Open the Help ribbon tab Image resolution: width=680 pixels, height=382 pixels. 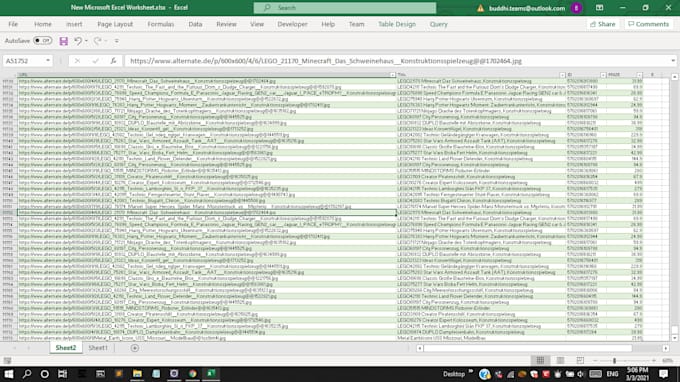click(x=328, y=24)
